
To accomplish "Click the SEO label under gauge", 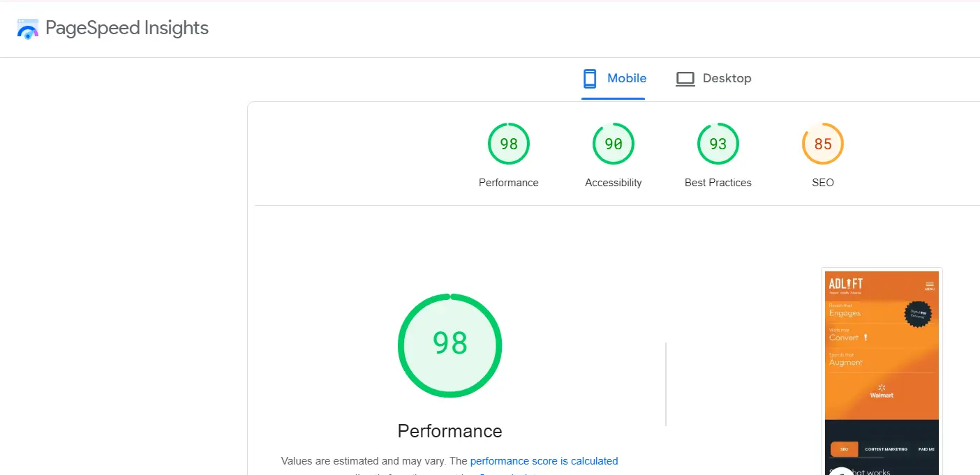I will 823,183.
